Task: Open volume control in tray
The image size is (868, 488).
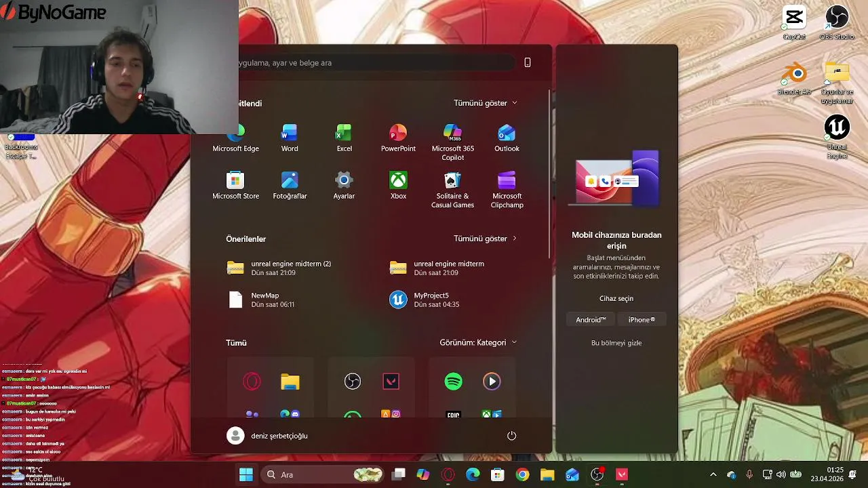Action: (x=781, y=474)
